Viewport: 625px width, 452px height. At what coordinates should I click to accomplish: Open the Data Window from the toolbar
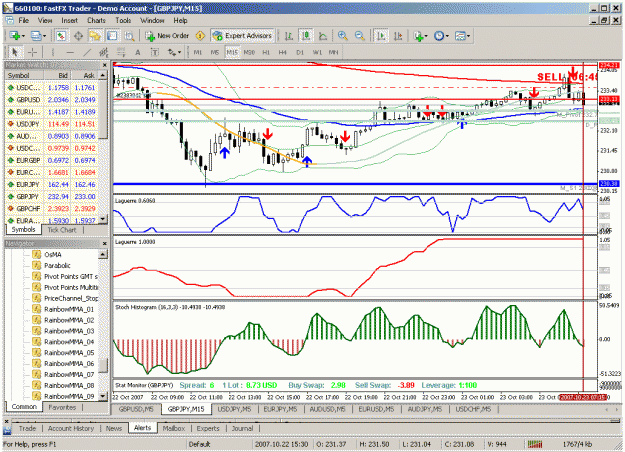click(78, 36)
